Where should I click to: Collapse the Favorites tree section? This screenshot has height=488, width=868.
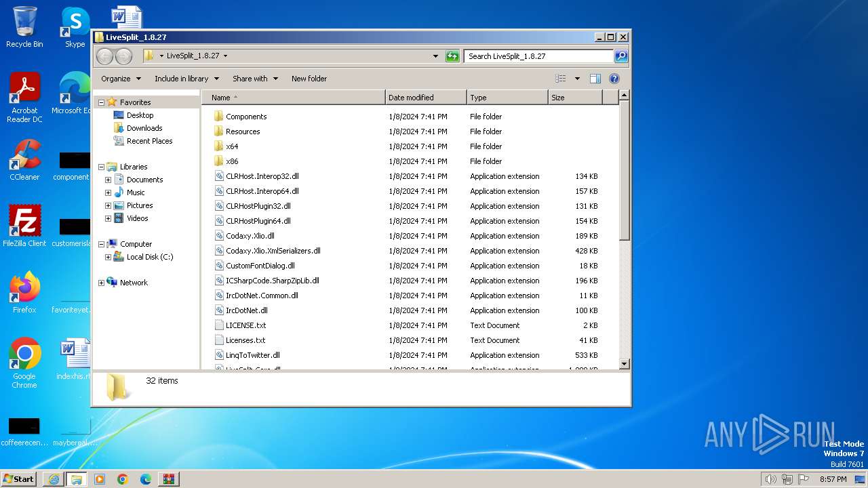[x=101, y=102]
